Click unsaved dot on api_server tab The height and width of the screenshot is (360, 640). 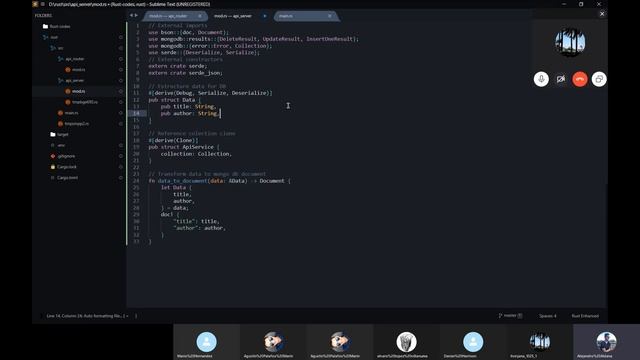coord(264,16)
